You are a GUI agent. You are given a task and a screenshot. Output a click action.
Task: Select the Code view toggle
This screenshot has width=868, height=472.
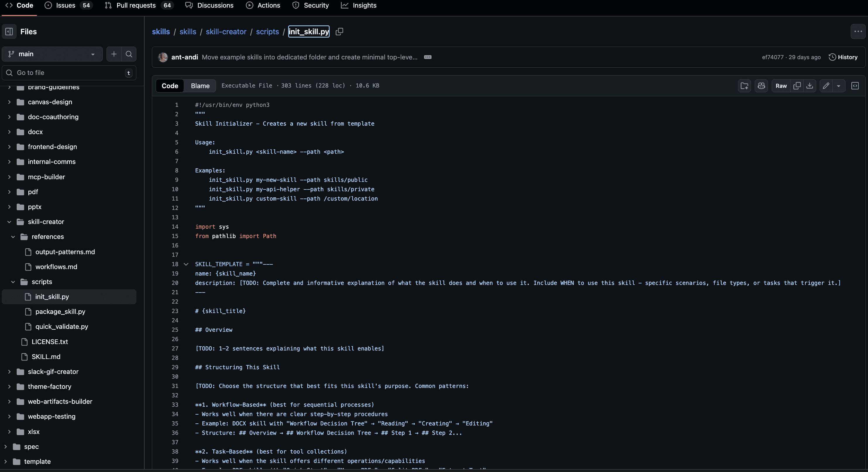(170, 85)
